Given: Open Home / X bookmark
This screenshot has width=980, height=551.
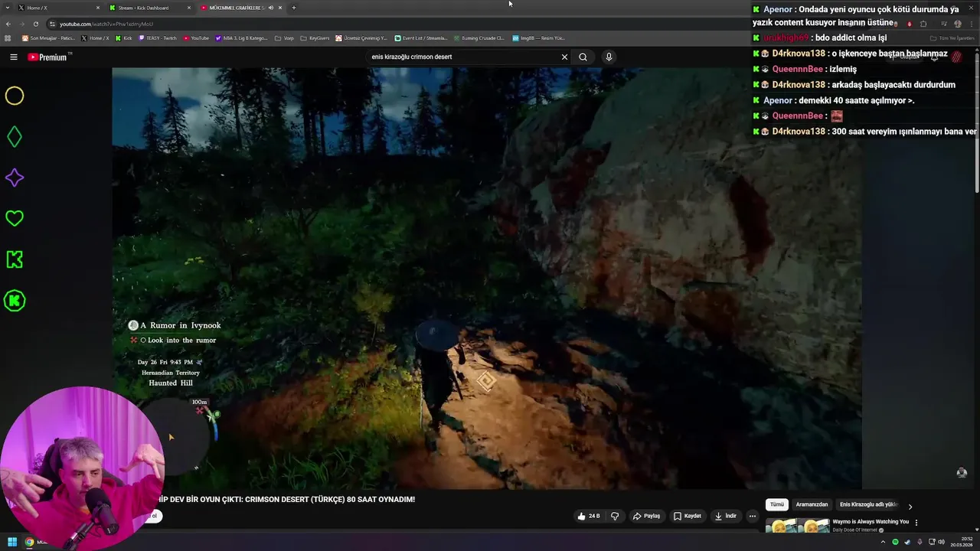Looking at the screenshot, I should 95,37.
